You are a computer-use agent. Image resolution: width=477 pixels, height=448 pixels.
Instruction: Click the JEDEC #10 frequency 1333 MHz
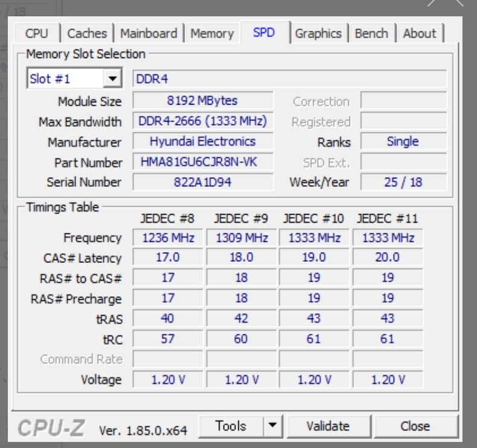coord(314,238)
